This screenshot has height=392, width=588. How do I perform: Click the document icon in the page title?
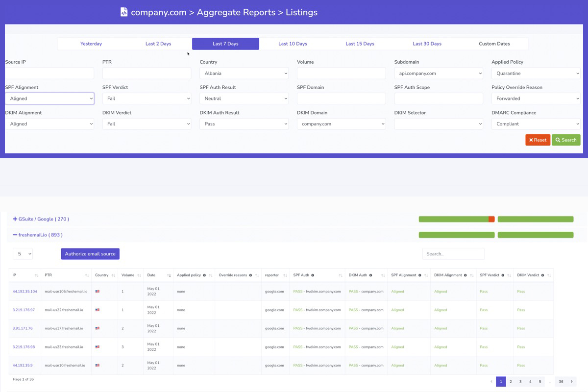coord(123,11)
